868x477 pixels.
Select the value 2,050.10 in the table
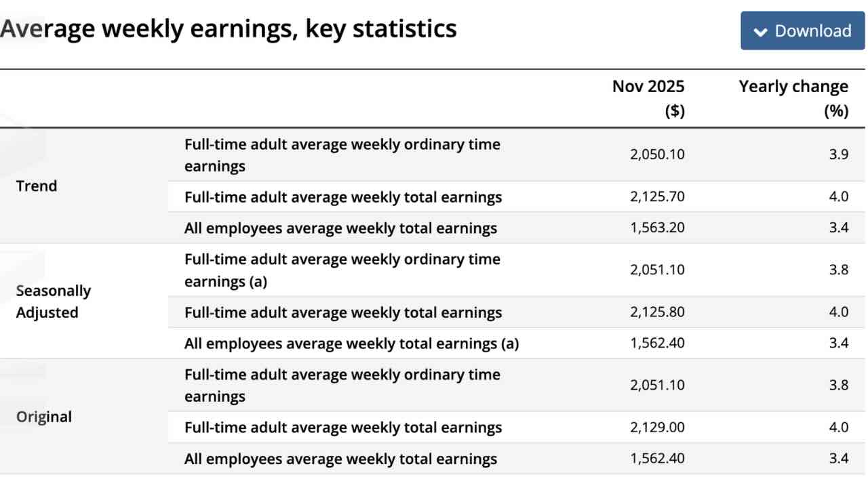[656, 154]
